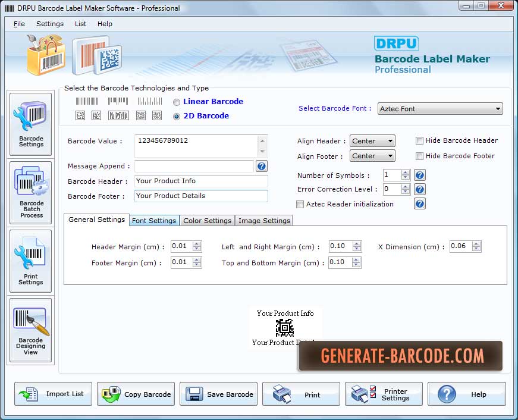The width and height of the screenshot is (518, 420).
Task: Switch to Barcode Designing View
Action: 31,330
